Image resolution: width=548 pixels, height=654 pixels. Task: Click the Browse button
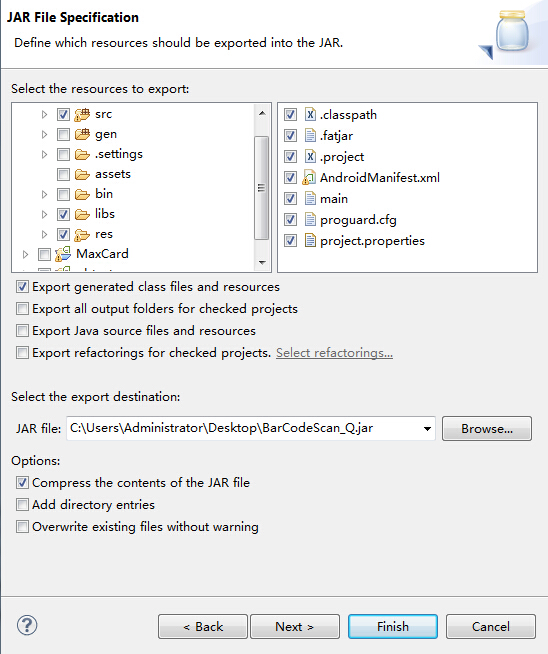tap(487, 428)
